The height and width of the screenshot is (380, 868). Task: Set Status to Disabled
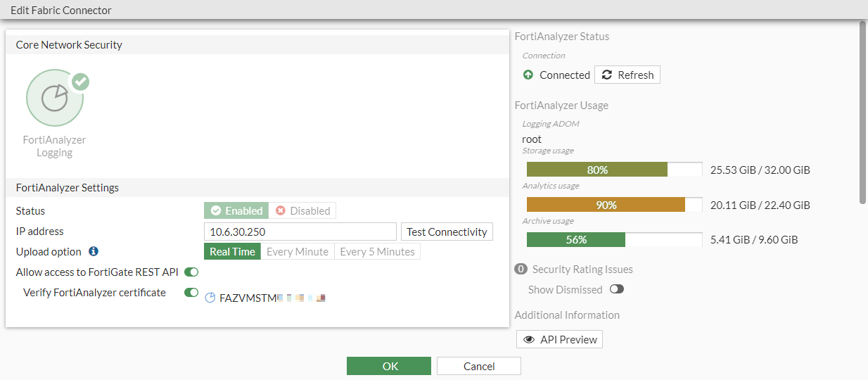tap(302, 210)
